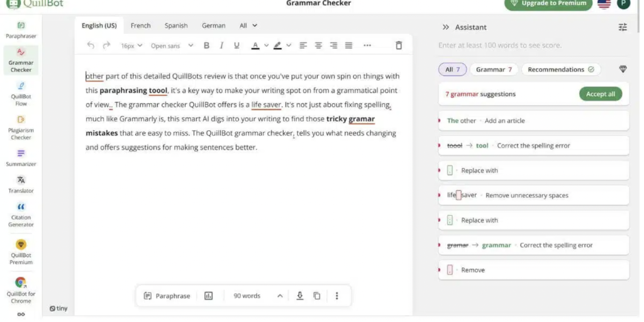Show All 7 suggestions filter

[453, 69]
